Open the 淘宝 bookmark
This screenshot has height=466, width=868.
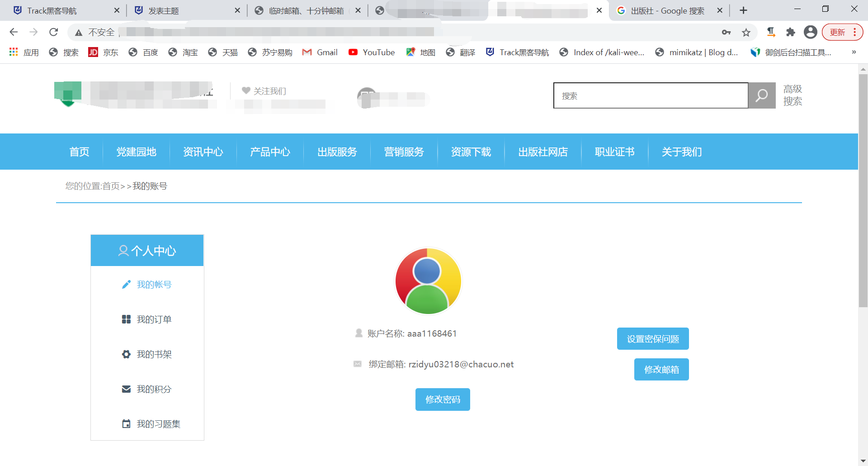183,52
